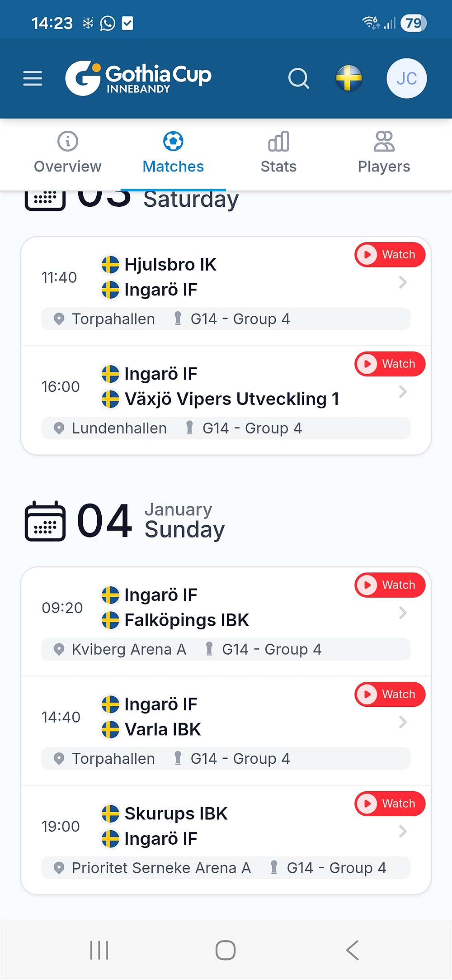Watch the Hjulsbro IK vs Ingarö IF match
Viewport: 452px width, 980px height.
coord(390,255)
